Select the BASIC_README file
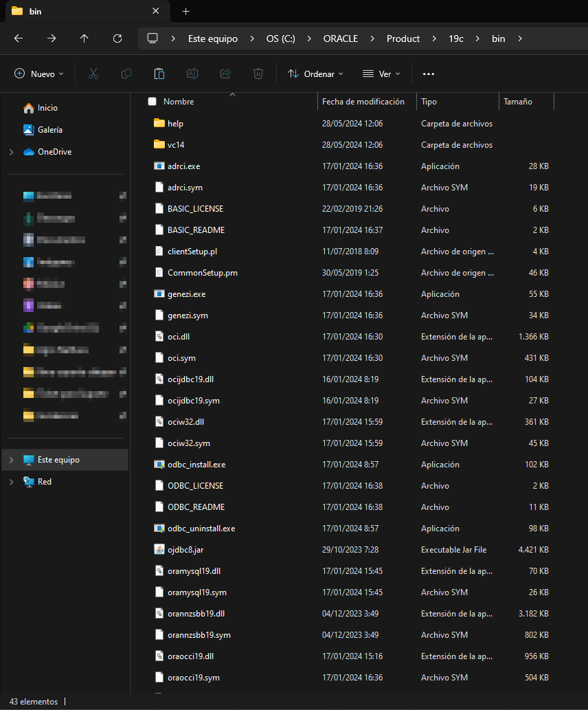 [x=196, y=230]
